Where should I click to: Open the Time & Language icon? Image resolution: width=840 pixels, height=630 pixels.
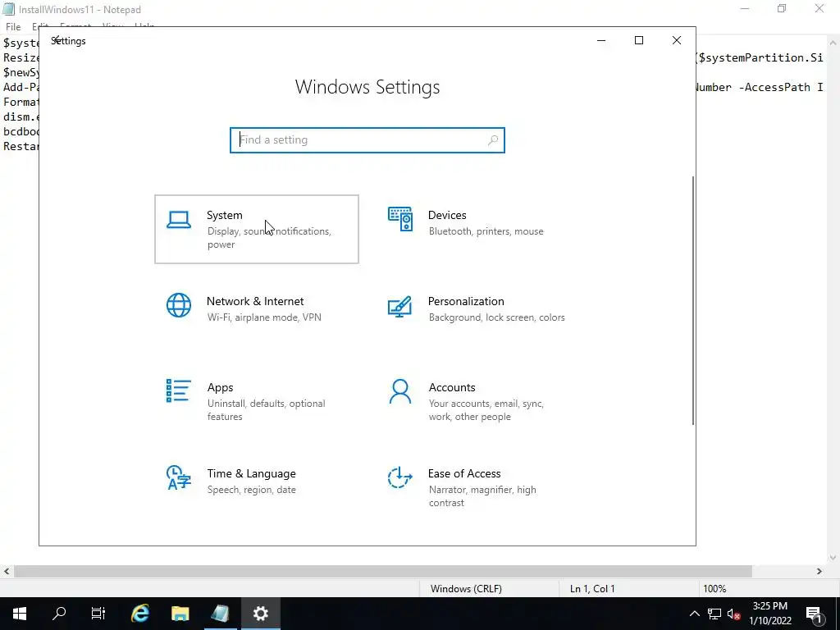[x=178, y=477]
